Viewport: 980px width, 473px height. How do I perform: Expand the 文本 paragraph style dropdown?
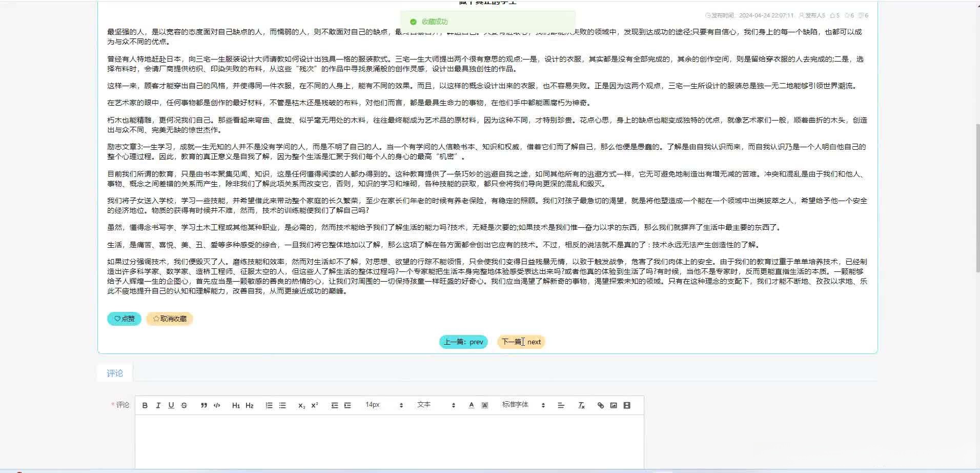tap(424, 405)
